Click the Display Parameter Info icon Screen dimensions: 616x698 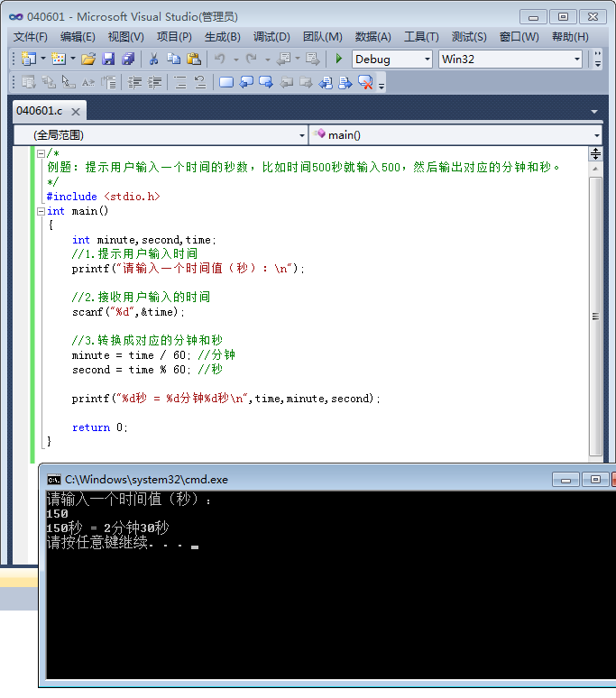[49, 82]
